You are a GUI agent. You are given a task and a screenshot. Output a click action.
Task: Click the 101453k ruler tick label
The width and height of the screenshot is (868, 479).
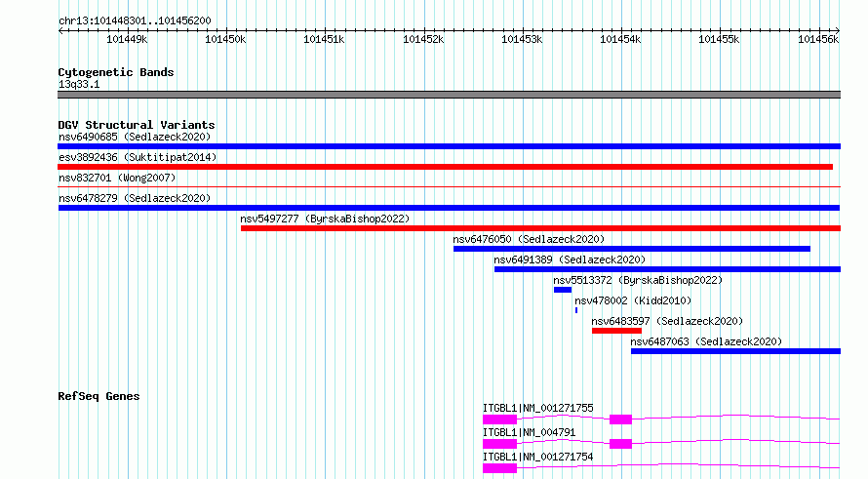pyautogui.click(x=522, y=39)
